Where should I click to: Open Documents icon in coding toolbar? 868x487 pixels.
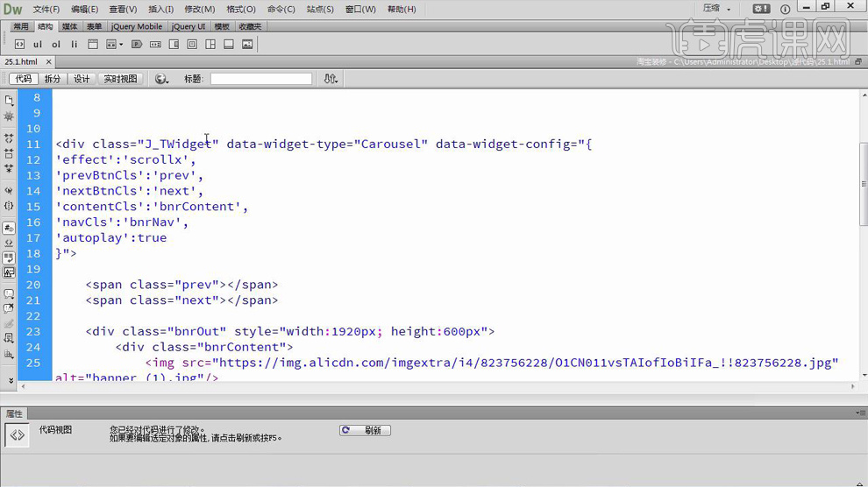tap(9, 100)
